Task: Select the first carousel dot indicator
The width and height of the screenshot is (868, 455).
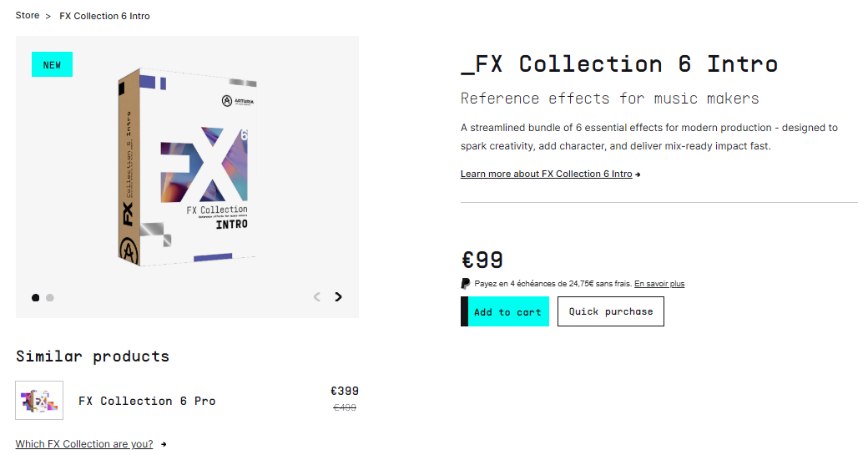Action: point(35,297)
